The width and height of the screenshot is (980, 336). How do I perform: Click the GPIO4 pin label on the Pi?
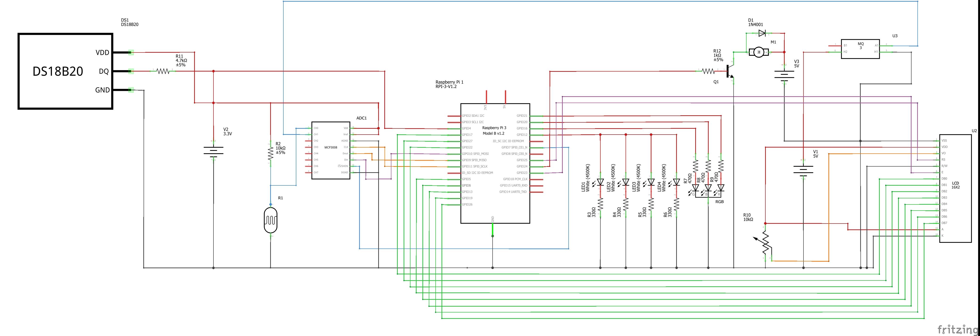pyautogui.click(x=466, y=128)
